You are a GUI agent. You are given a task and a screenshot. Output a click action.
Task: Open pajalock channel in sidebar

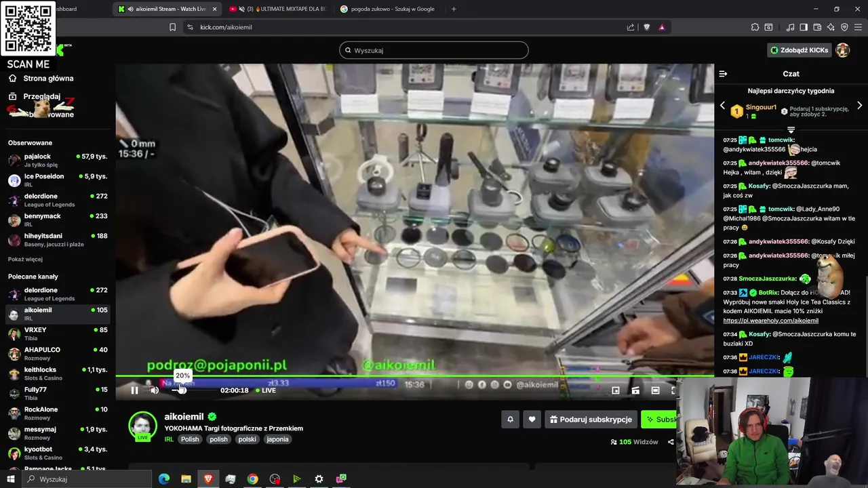pyautogui.click(x=58, y=161)
